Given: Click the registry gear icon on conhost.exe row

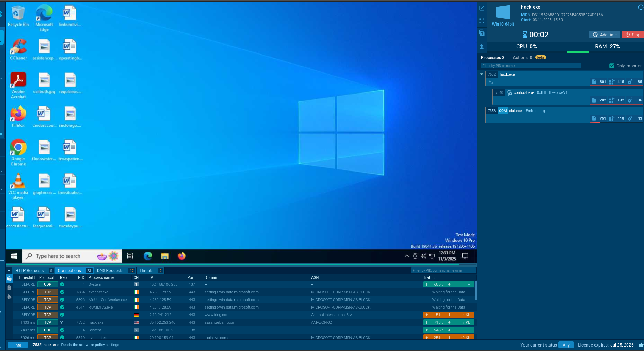Looking at the screenshot, I should pyautogui.click(x=630, y=100).
